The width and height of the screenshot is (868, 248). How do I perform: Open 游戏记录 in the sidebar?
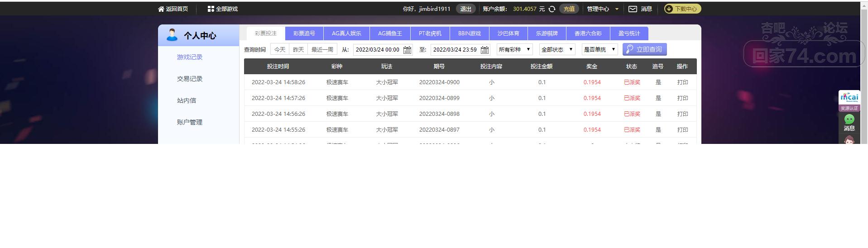(x=190, y=57)
